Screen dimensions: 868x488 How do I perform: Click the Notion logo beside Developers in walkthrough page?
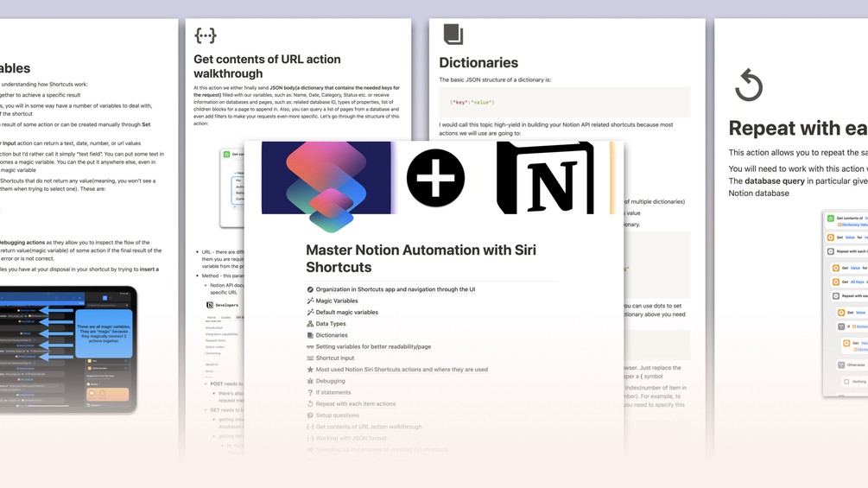tap(210, 305)
